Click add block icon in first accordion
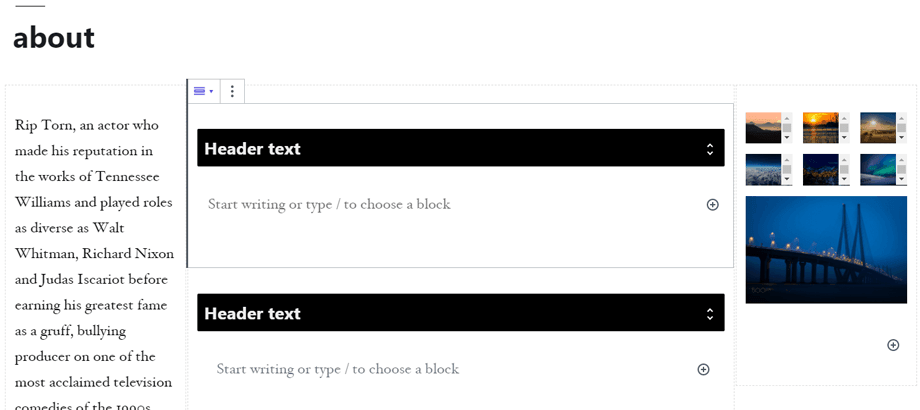This screenshot has height=410, width=920. point(713,204)
